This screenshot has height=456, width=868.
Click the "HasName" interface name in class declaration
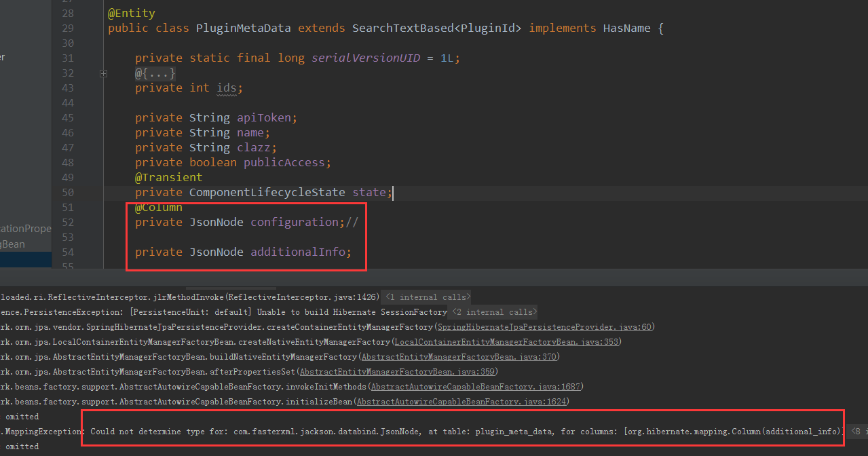pos(626,28)
